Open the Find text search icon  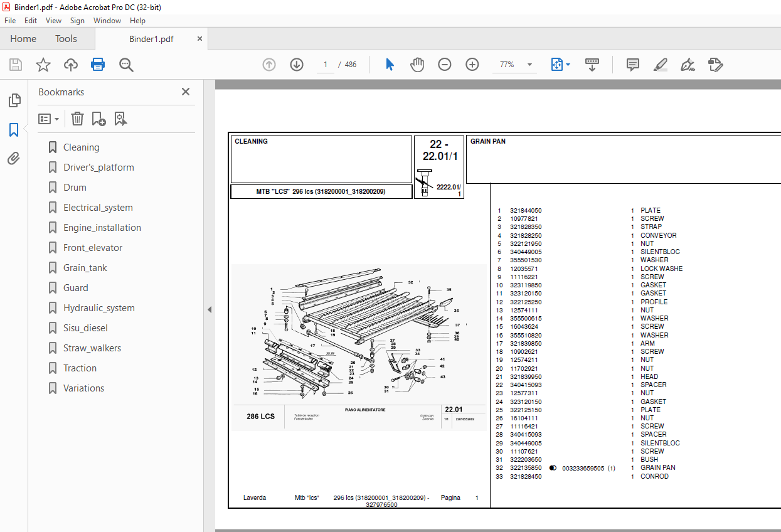click(126, 65)
